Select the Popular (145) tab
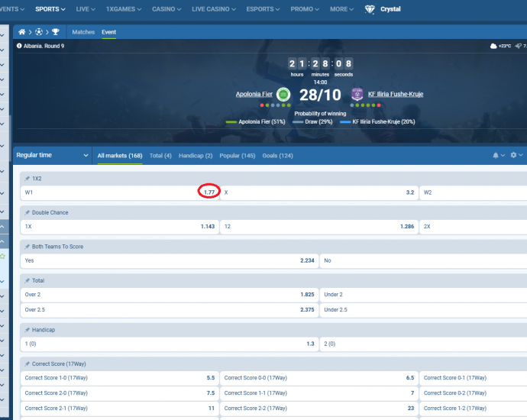The height and width of the screenshot is (420, 527). pos(238,156)
